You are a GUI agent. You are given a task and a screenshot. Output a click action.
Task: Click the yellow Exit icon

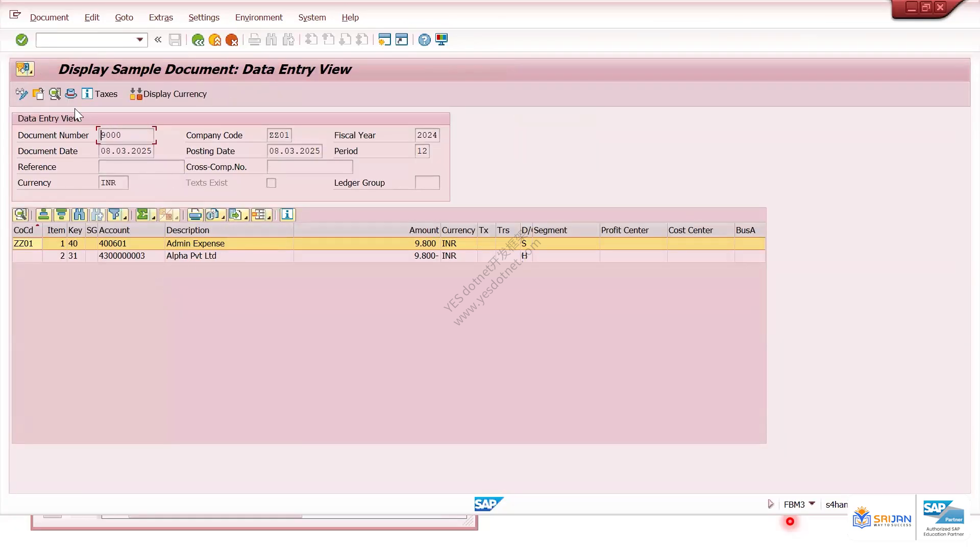[x=215, y=40]
